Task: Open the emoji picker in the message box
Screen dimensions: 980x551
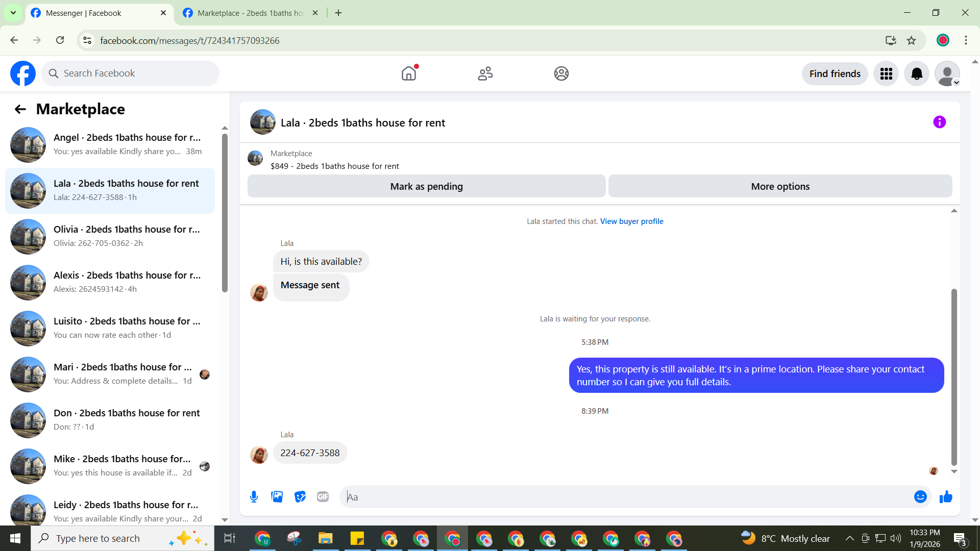Action: point(920,497)
